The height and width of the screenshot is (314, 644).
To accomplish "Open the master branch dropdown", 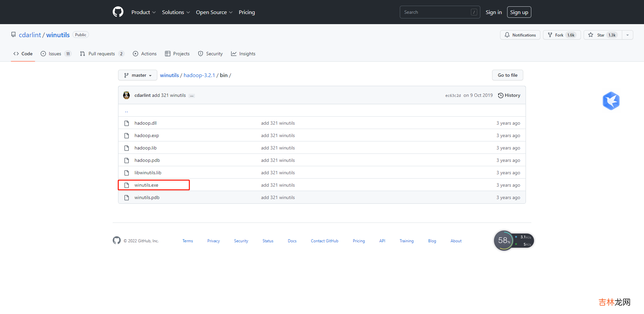I will [x=138, y=75].
